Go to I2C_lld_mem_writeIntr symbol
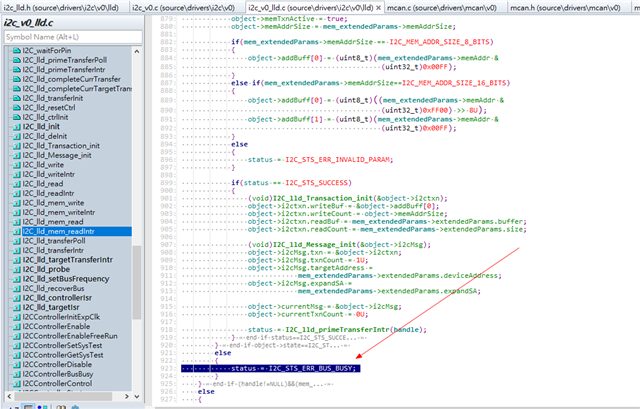 point(59,212)
